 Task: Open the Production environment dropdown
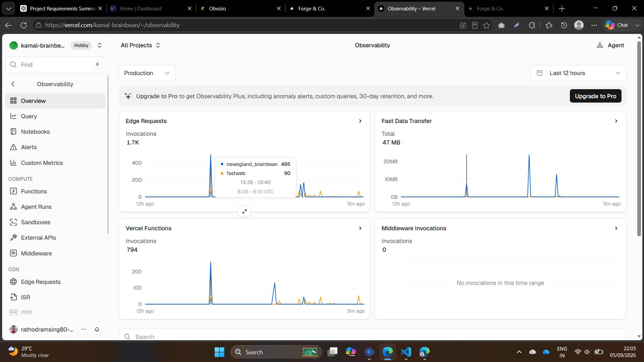147,73
